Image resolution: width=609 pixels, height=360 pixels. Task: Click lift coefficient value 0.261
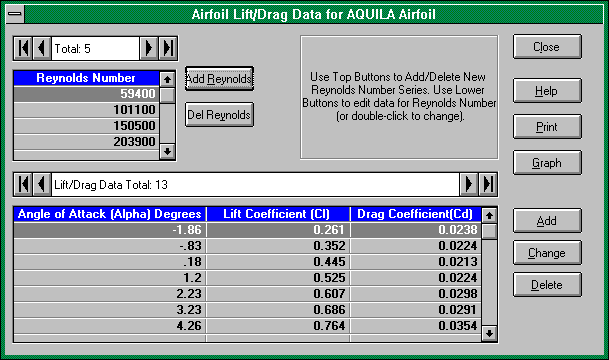pos(278,230)
